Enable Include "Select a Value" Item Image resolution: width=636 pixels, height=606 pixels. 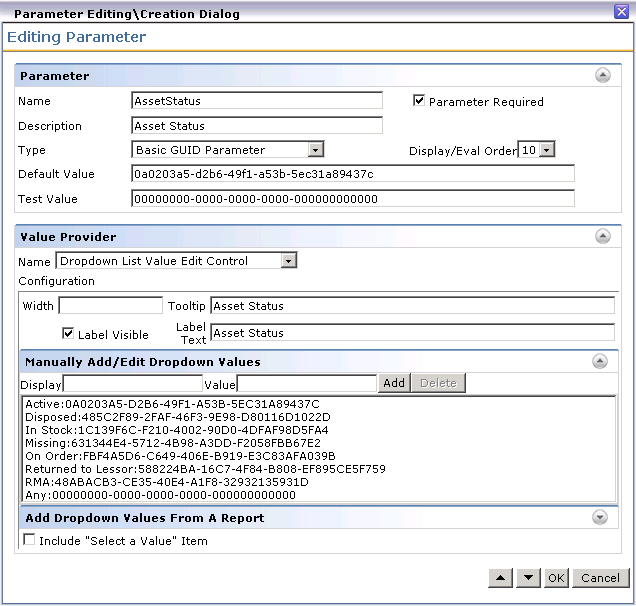click(28, 541)
